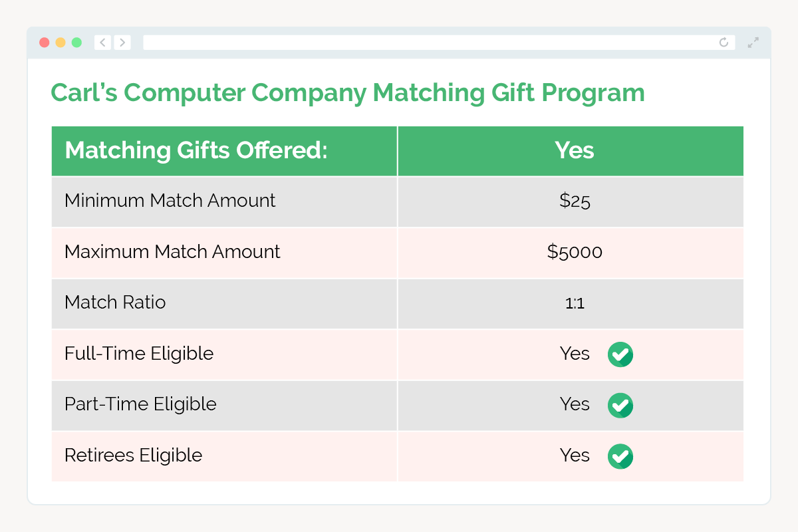Click the Full-Time Eligible green checkmark
Image resolution: width=798 pixels, height=532 pixels.
tap(620, 354)
